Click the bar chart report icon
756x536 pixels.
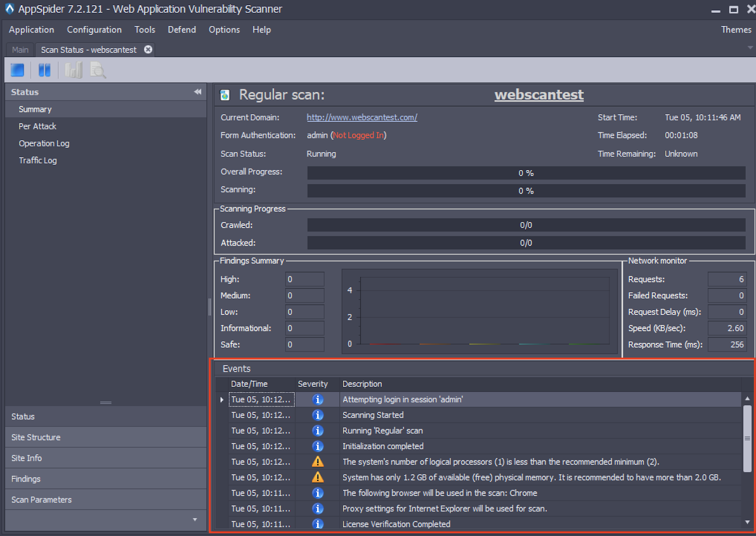pos(73,70)
